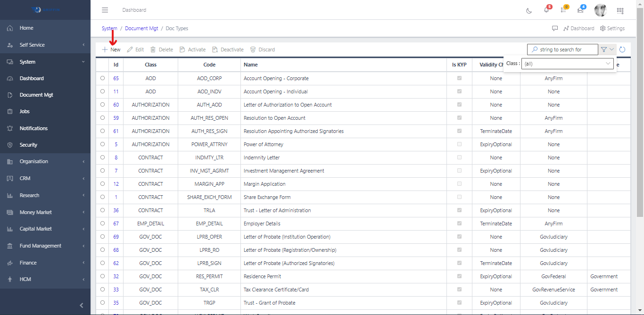Open the mail icon showing 4 messages
Viewport: 644px width, 315px height.
coord(581,10)
